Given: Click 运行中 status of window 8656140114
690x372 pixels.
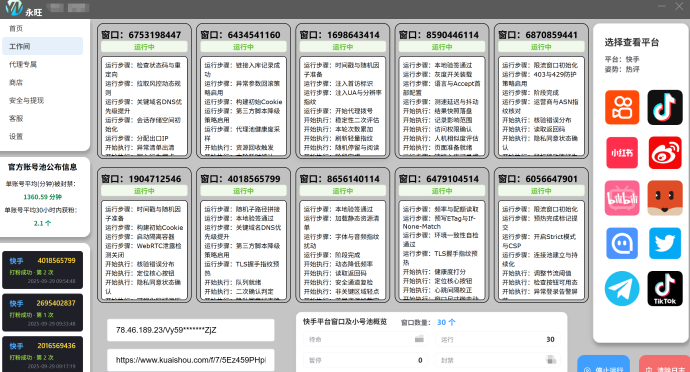Looking at the screenshot, I should (343, 191).
